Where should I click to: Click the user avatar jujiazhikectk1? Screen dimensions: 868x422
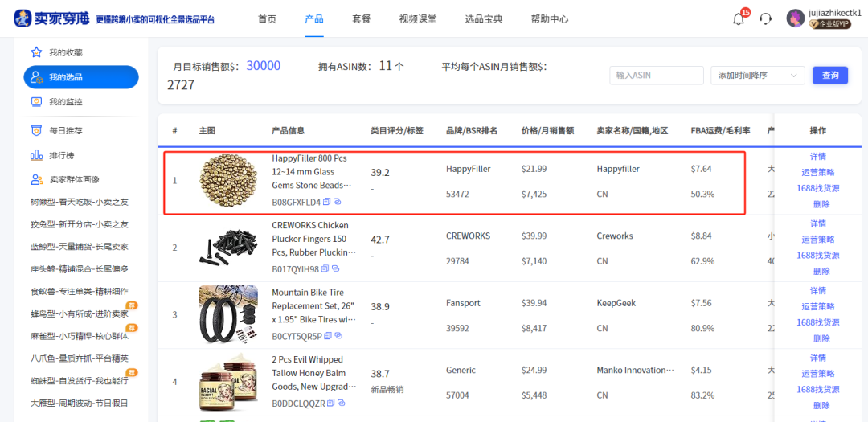coord(796,18)
